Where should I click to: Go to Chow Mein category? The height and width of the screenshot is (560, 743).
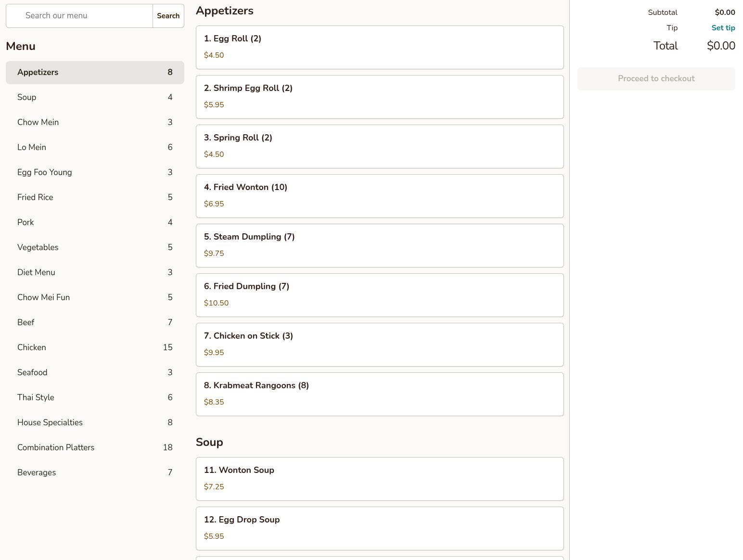point(95,122)
